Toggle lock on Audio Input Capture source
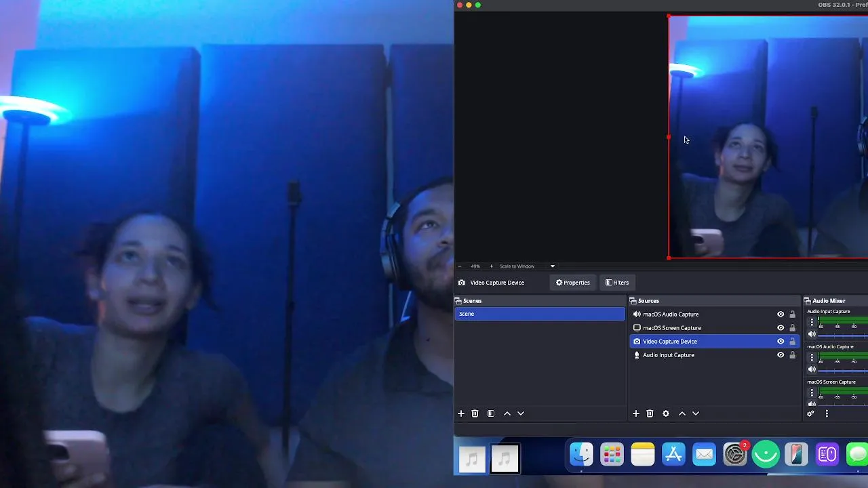 792,355
